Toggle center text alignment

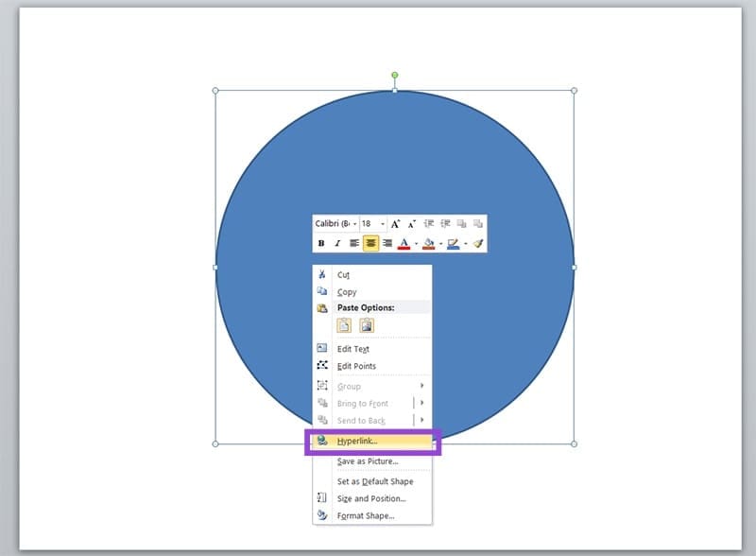[x=370, y=244]
